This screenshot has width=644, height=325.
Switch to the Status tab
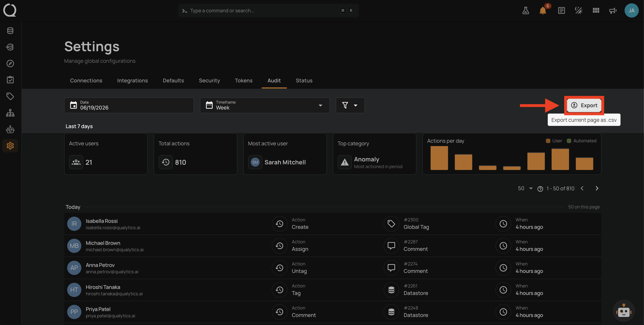pyautogui.click(x=304, y=80)
